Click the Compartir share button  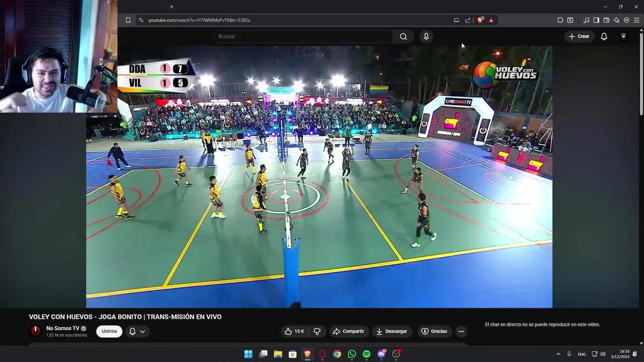349,331
